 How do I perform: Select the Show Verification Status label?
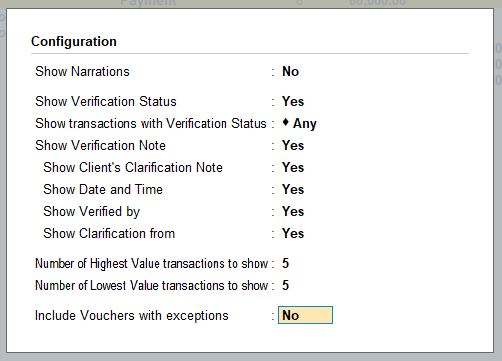click(106, 101)
